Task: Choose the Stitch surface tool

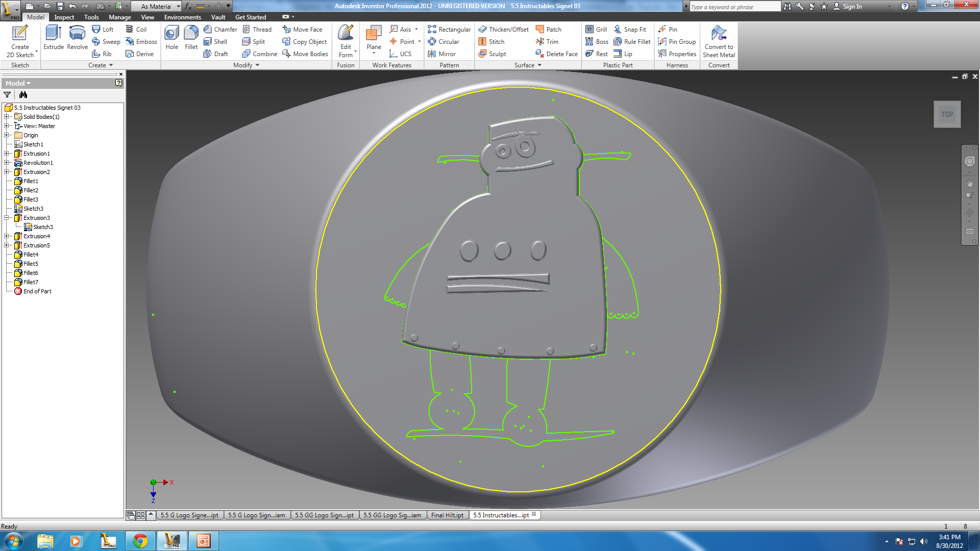Action: click(x=491, y=42)
